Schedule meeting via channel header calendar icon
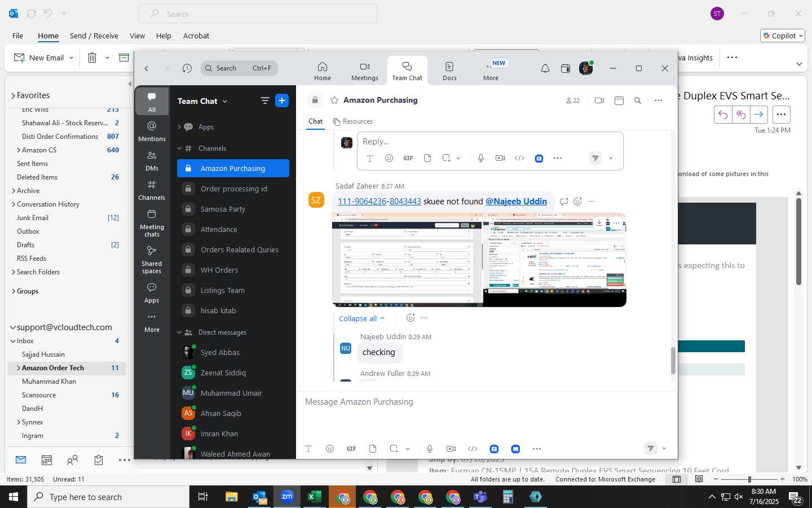 tap(619, 100)
